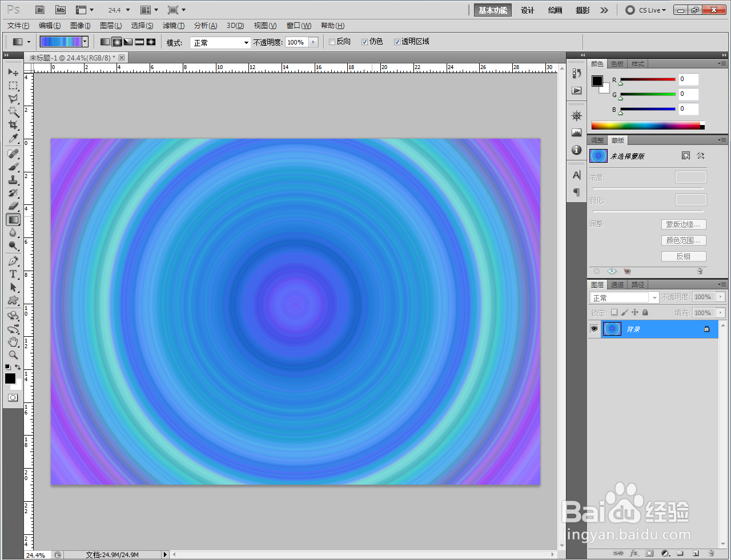Image resolution: width=731 pixels, height=560 pixels.
Task: Toggle Quick Mask mode
Action: (x=13, y=397)
